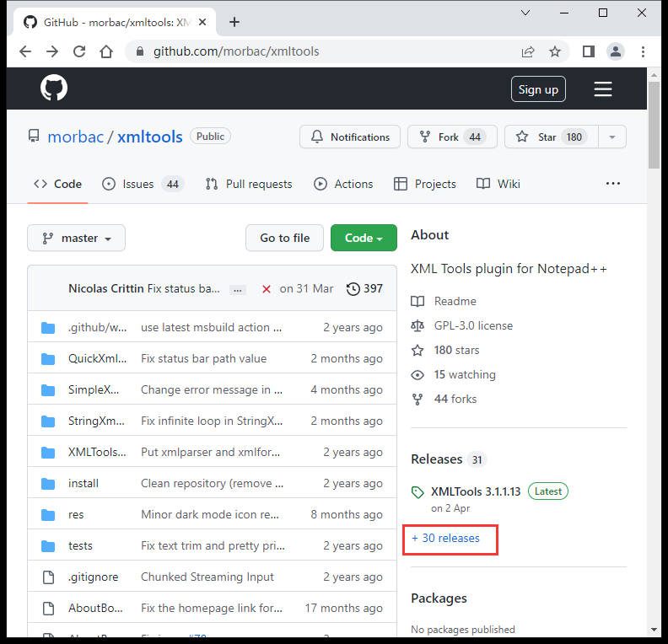Star the xmltools repository
The width and height of the screenshot is (668, 644).
tap(552, 137)
